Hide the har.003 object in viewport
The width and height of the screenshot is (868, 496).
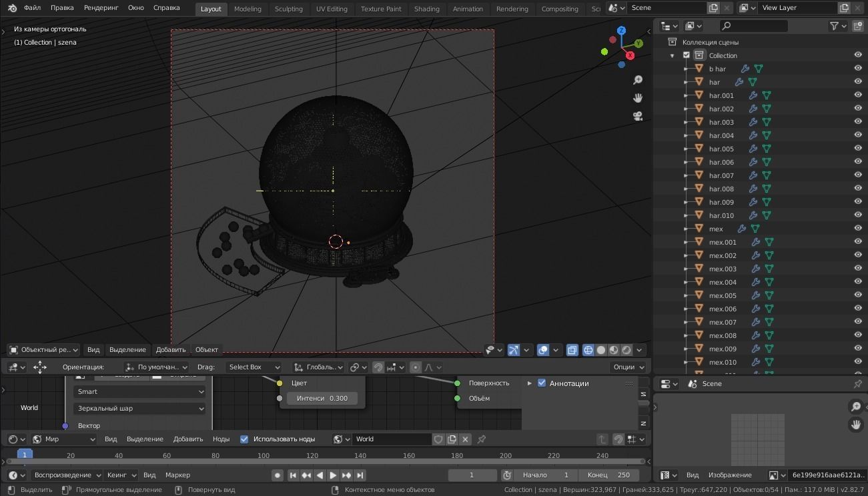coord(858,122)
